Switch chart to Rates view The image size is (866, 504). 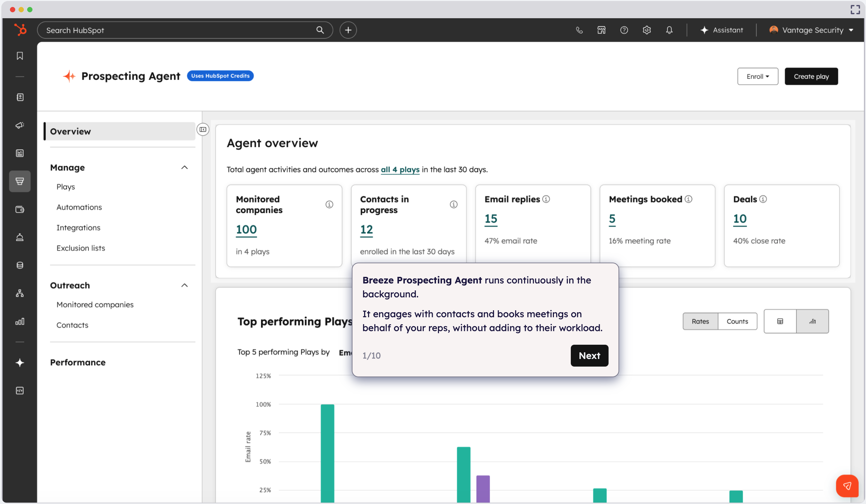coord(700,322)
